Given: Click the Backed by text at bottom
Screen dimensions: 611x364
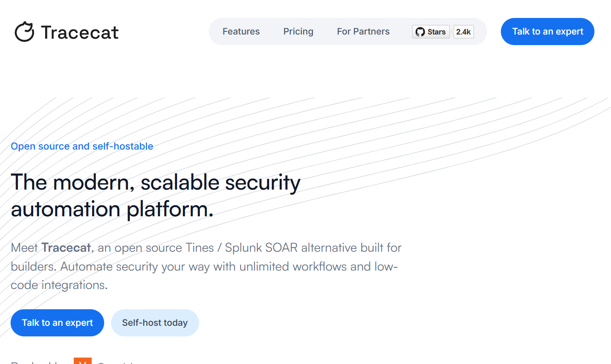Looking at the screenshot, I should [37, 362].
